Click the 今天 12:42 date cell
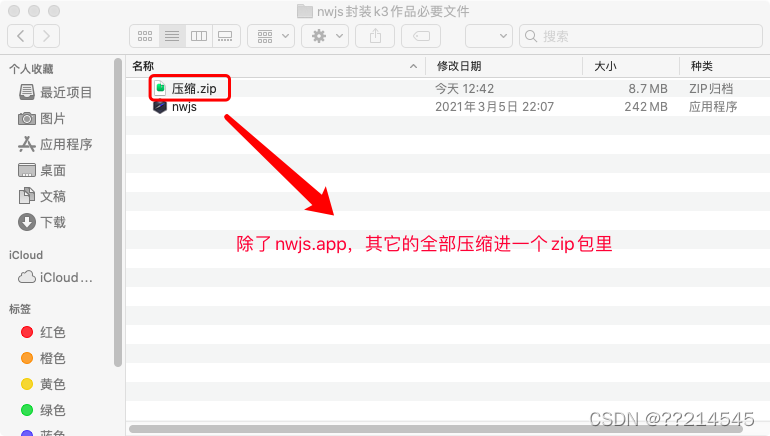 464,88
